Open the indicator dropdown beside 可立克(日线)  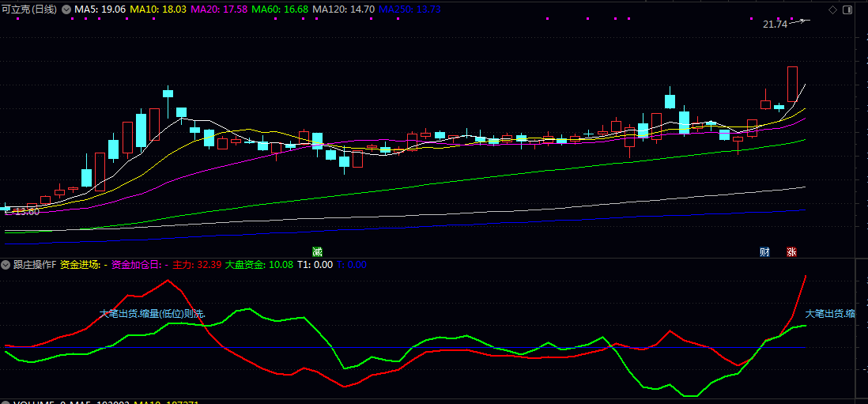click(x=66, y=9)
